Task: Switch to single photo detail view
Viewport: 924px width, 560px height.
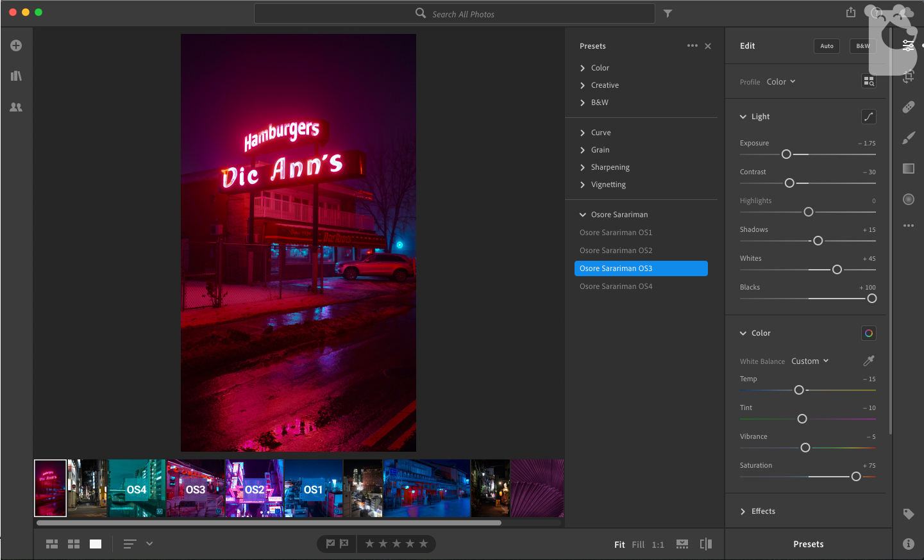Action: click(x=96, y=544)
